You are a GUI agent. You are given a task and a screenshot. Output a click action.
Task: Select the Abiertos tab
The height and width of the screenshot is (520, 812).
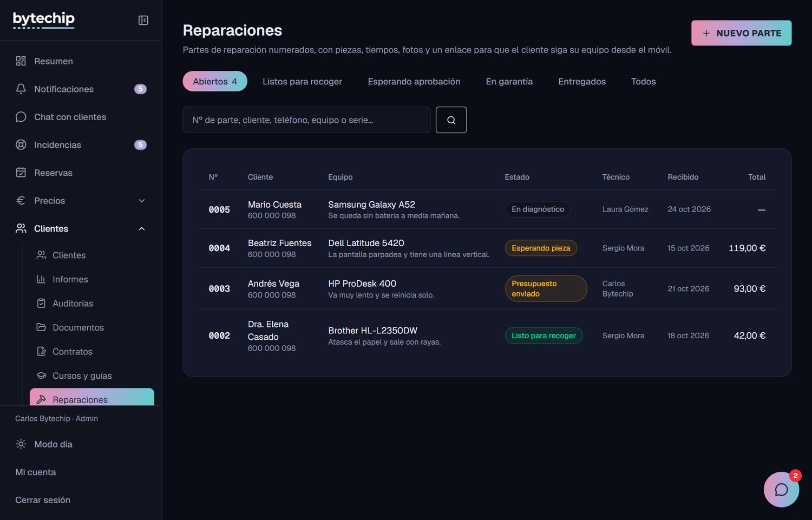coord(215,81)
